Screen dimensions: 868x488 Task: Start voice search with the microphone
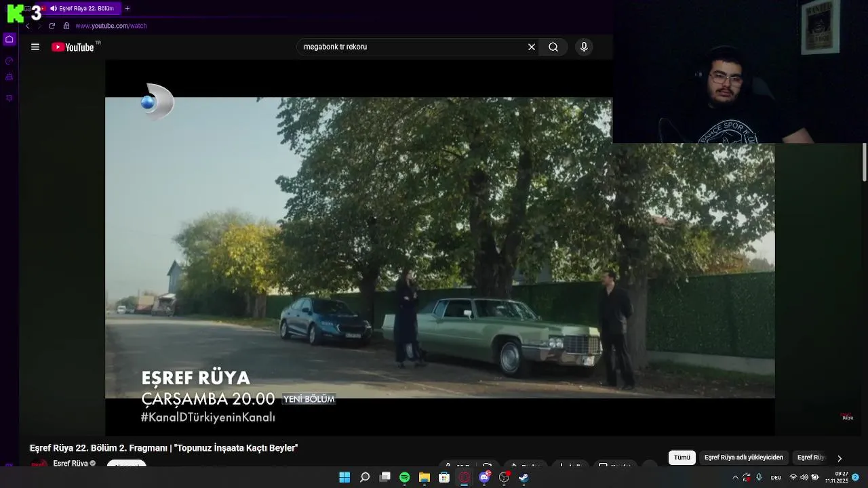tap(584, 47)
